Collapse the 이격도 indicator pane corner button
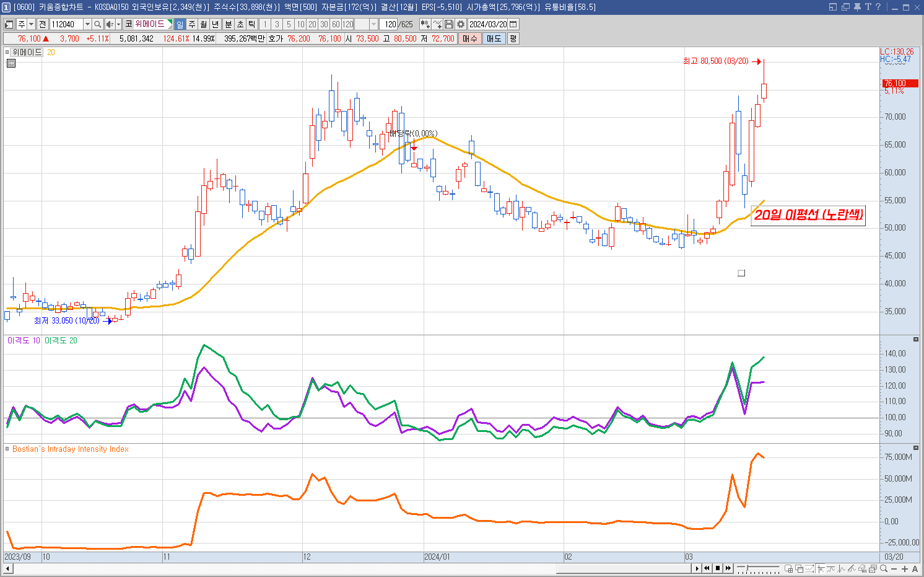The width and height of the screenshot is (924, 577). pyautogui.click(x=916, y=339)
